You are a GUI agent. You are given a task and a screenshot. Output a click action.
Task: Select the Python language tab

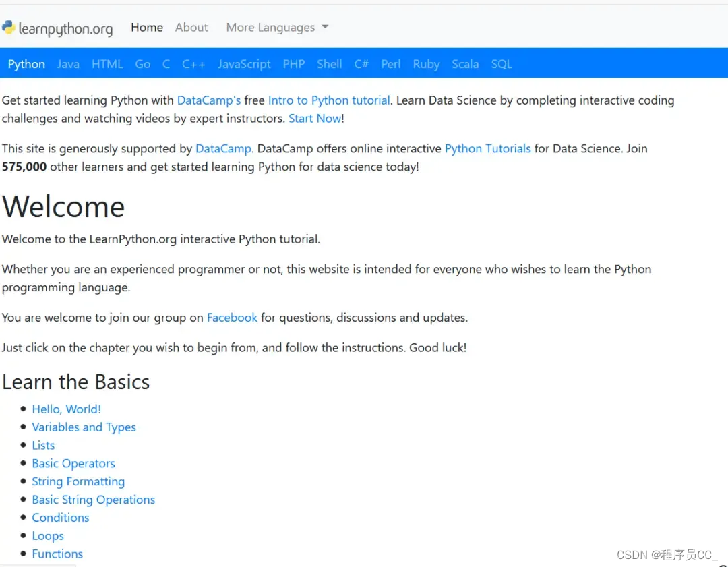tap(26, 64)
